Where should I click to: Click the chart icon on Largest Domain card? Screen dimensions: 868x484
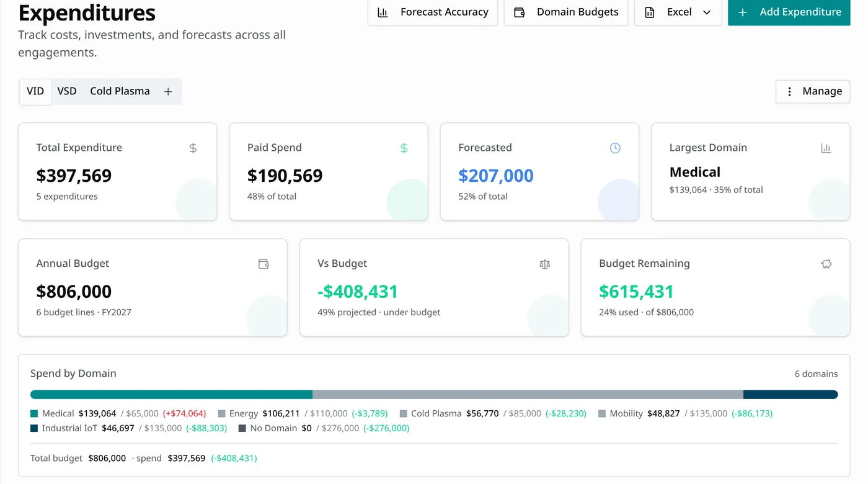point(826,148)
